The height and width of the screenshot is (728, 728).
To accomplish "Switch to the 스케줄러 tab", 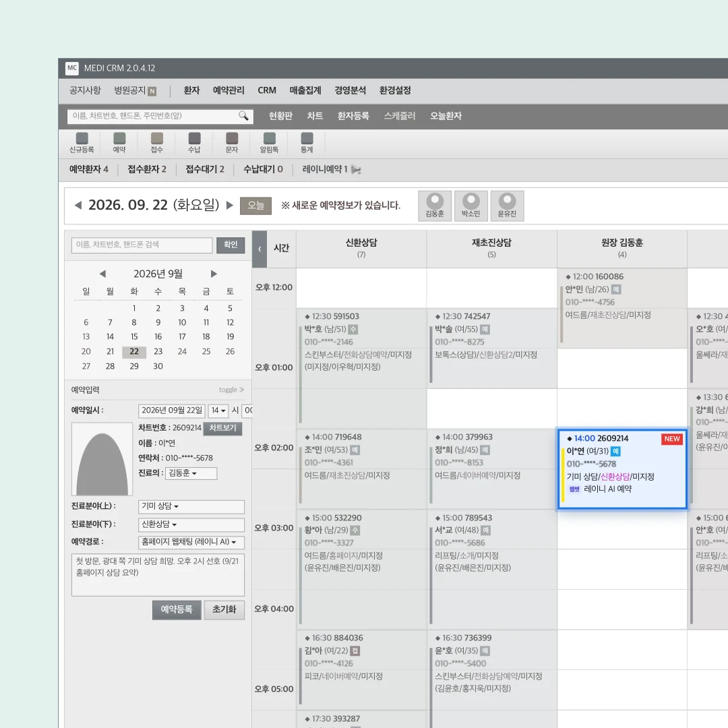I will pos(400,116).
